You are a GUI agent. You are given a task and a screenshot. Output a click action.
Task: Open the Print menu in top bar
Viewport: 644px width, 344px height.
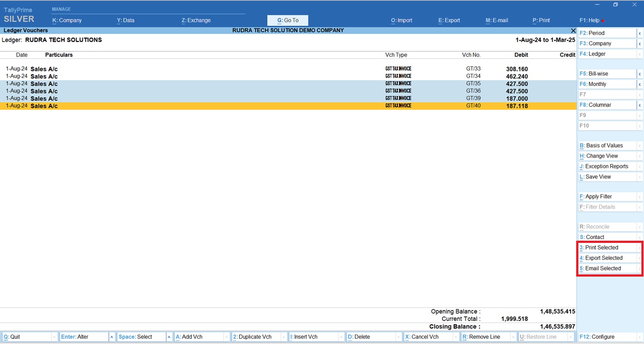tap(541, 20)
